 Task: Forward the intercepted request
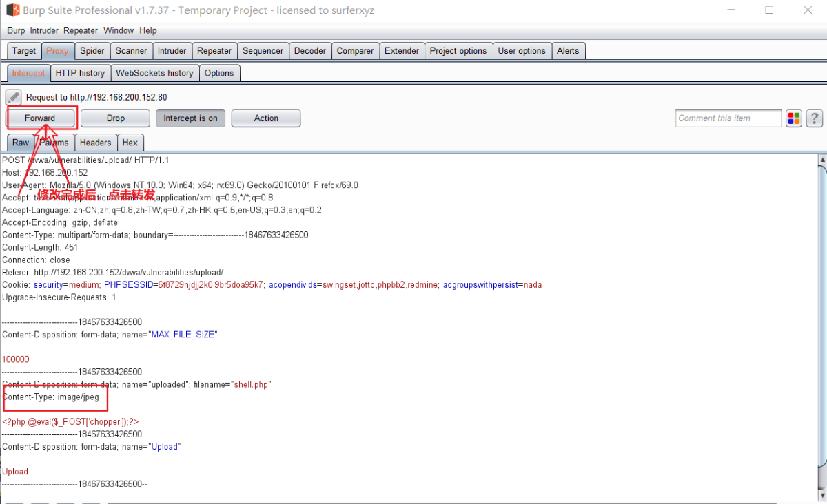(x=40, y=118)
